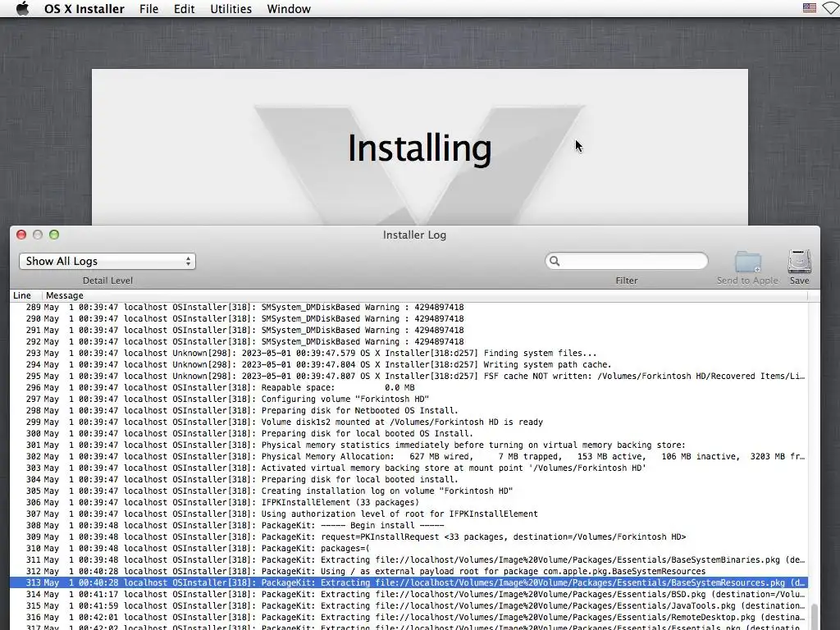The image size is (840, 630).
Task: Select log line 292
Action: coord(409,342)
